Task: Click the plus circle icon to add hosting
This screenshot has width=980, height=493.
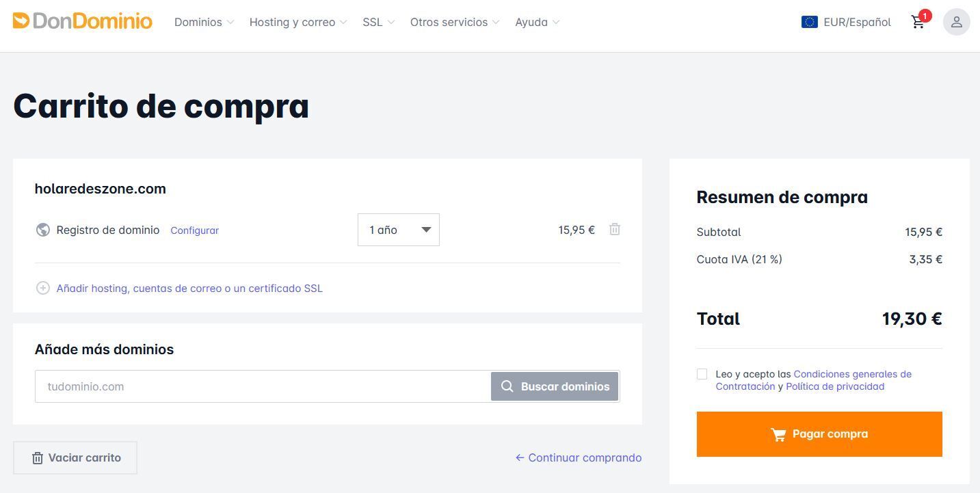Action: [x=42, y=288]
